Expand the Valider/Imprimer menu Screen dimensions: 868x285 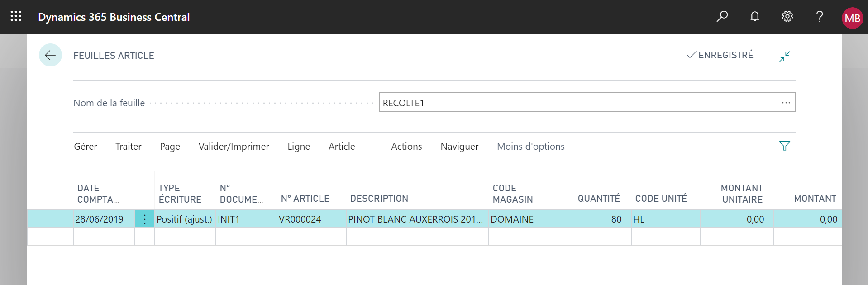(234, 147)
